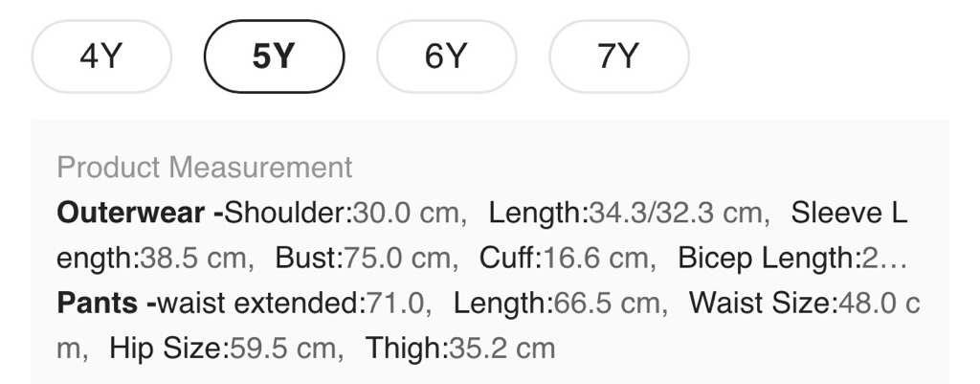The height and width of the screenshot is (384, 980).
Task: Click the Hip Size 59.5 cm measurement
Action: 225,349
